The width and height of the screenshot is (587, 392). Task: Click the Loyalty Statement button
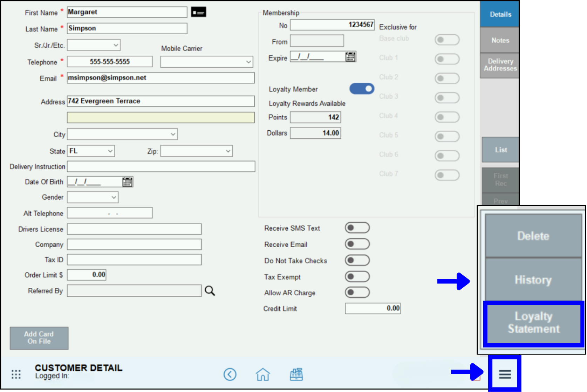pos(533,323)
